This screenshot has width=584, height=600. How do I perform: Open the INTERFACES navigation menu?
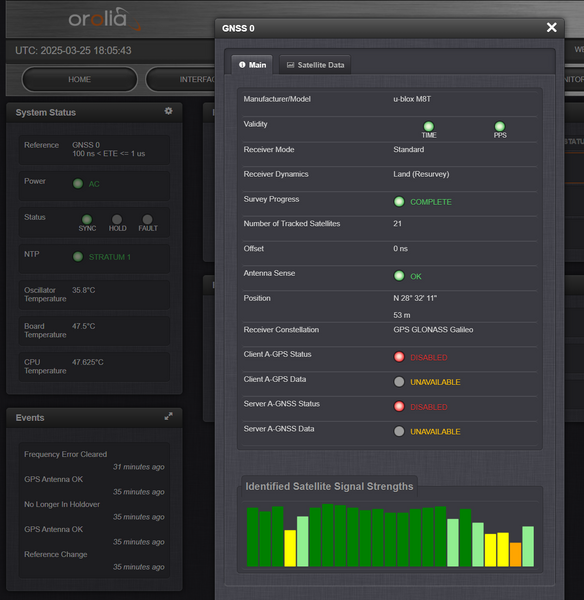pos(181,79)
